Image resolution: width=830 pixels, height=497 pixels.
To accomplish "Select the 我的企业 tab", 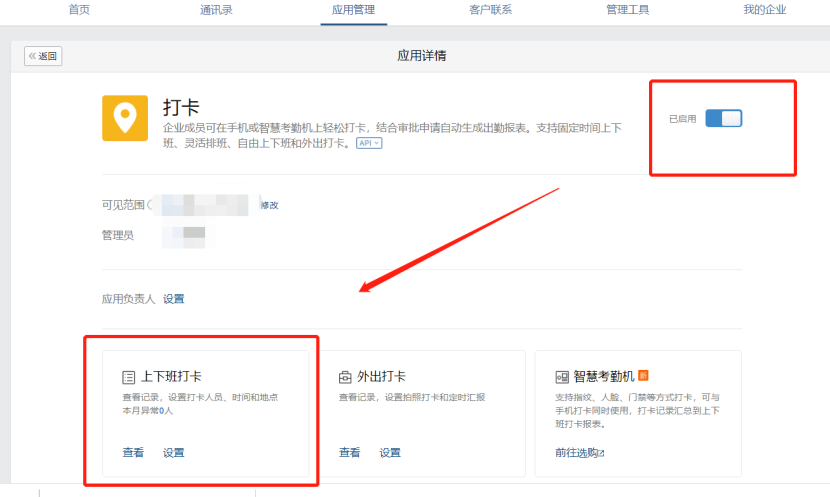I will tap(764, 10).
